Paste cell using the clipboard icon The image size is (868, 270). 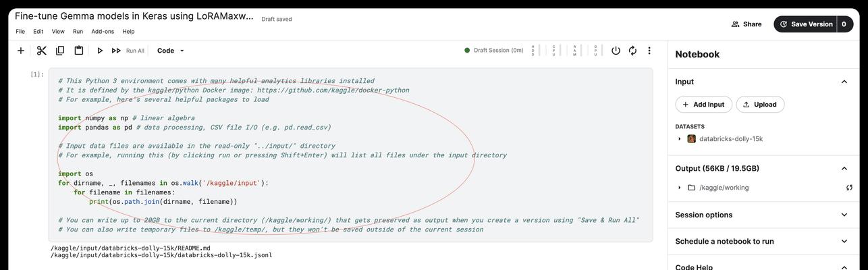[79, 51]
